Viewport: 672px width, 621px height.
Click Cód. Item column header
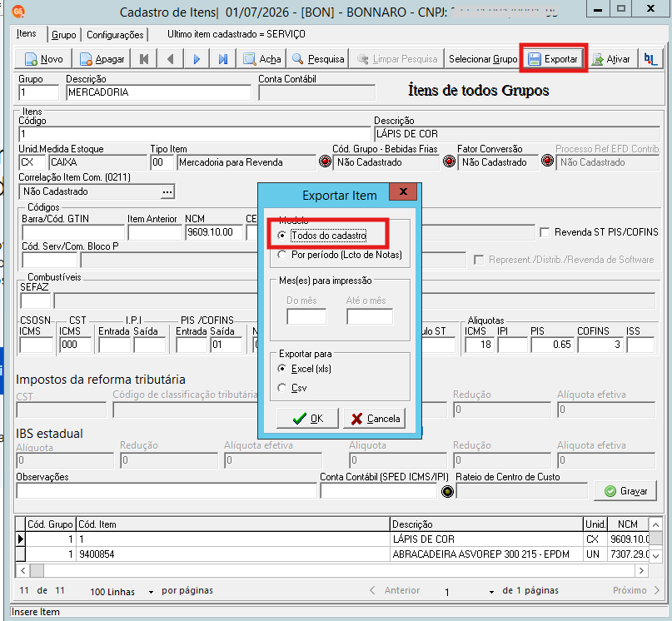click(233, 524)
